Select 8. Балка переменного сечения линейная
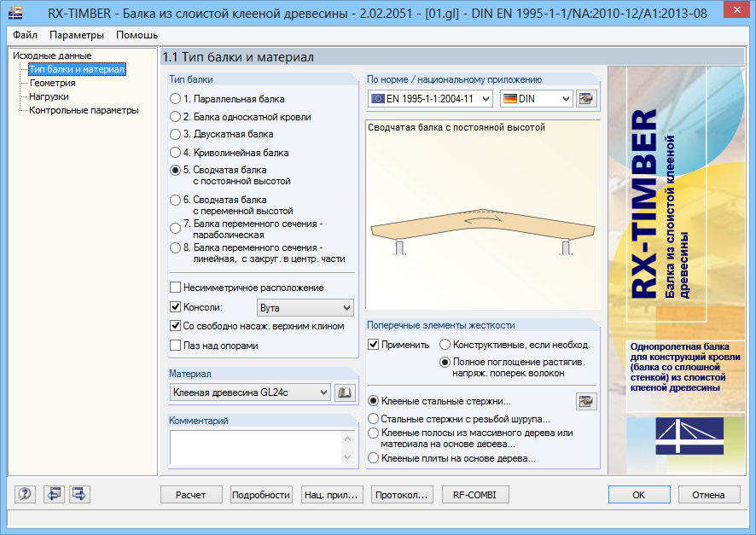Image resolution: width=756 pixels, height=535 pixels. [258, 253]
